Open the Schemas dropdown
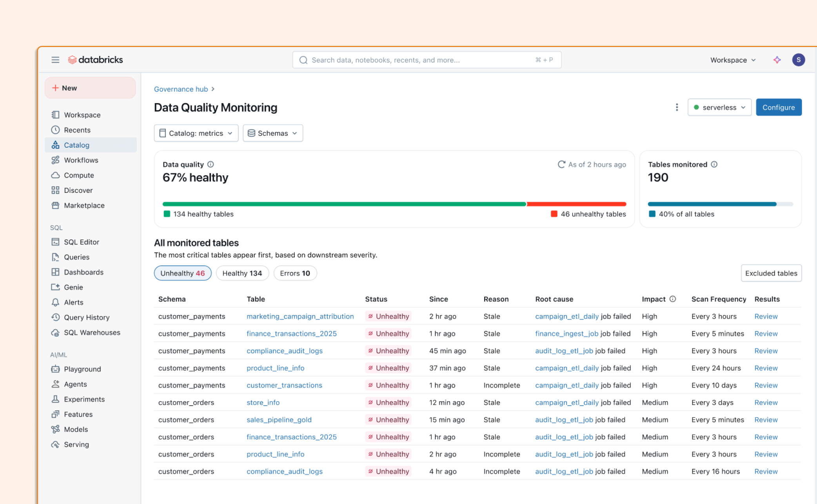 (273, 133)
